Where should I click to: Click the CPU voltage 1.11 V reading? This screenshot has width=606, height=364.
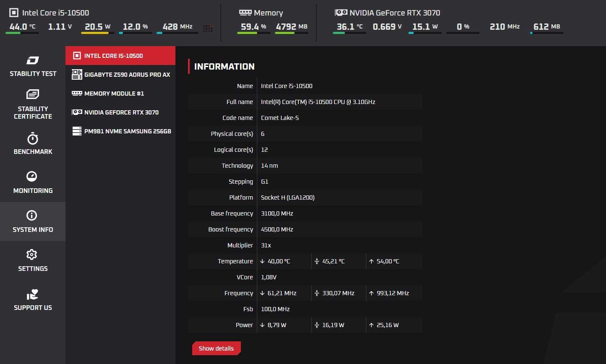tap(60, 26)
